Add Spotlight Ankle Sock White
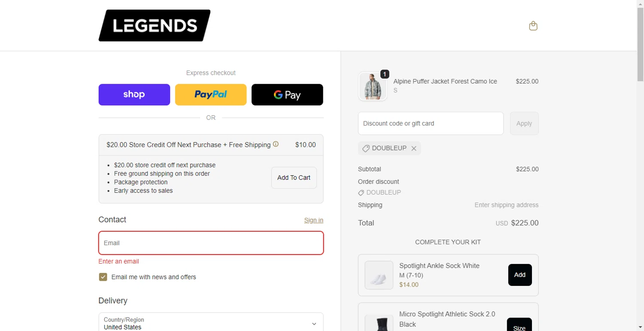The height and width of the screenshot is (331, 644). tap(519, 275)
